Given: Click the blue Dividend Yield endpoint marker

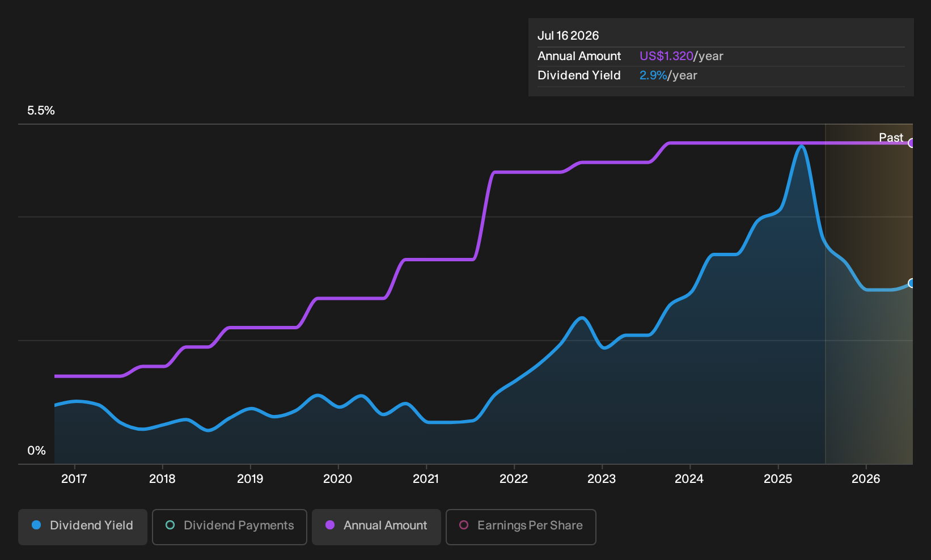Looking at the screenshot, I should (911, 283).
